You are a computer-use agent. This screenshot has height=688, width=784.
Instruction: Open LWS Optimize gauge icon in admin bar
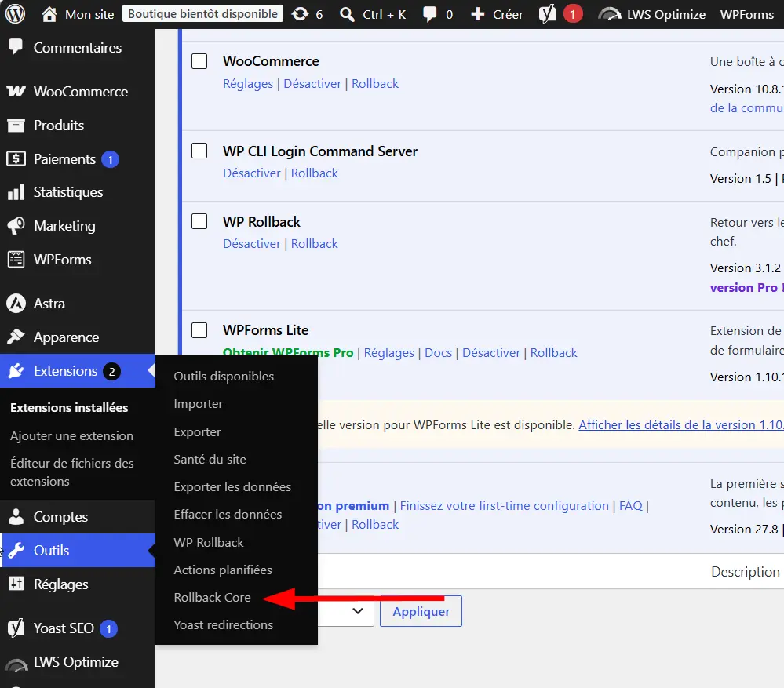tap(609, 14)
